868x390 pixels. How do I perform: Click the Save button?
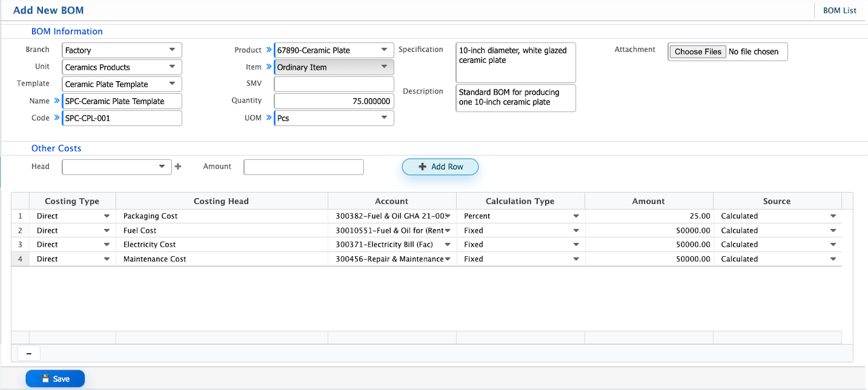(55, 379)
